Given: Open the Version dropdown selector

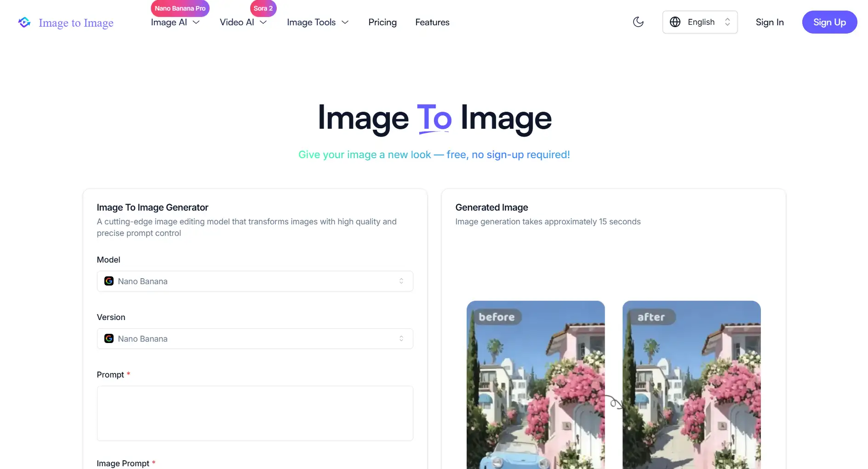Looking at the screenshot, I should tap(255, 338).
